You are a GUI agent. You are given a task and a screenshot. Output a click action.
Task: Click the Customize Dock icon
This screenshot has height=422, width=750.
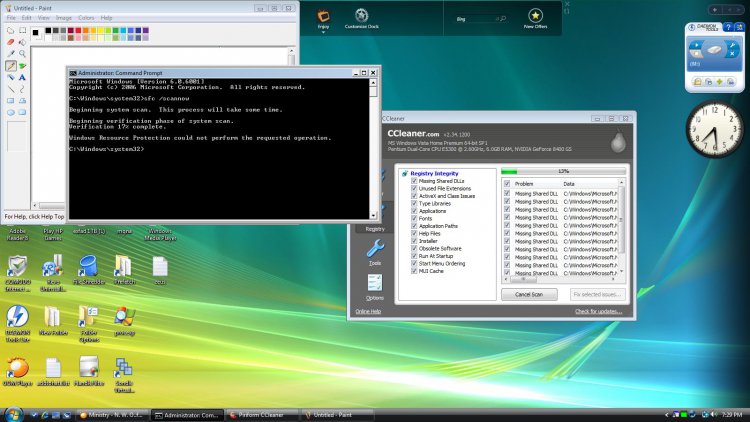click(362, 19)
